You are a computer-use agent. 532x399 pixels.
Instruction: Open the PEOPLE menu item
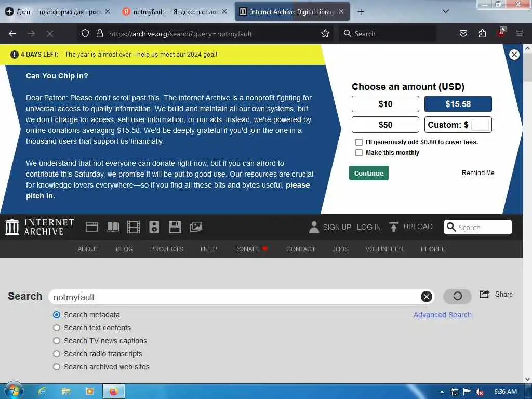tap(433, 249)
